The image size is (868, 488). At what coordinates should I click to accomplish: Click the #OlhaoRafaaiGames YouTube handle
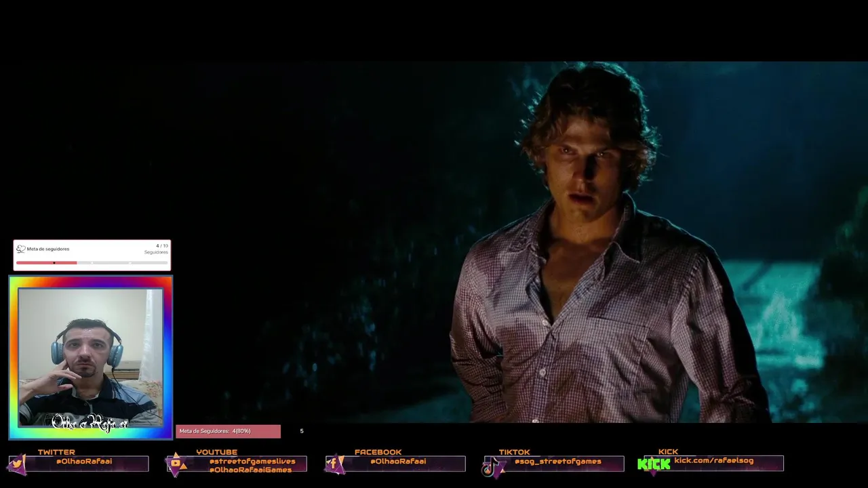[x=250, y=470]
